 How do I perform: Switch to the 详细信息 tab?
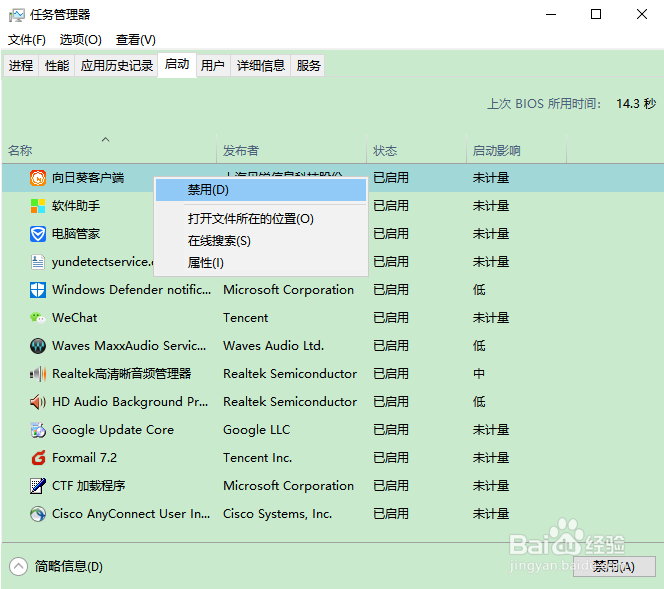coord(260,65)
